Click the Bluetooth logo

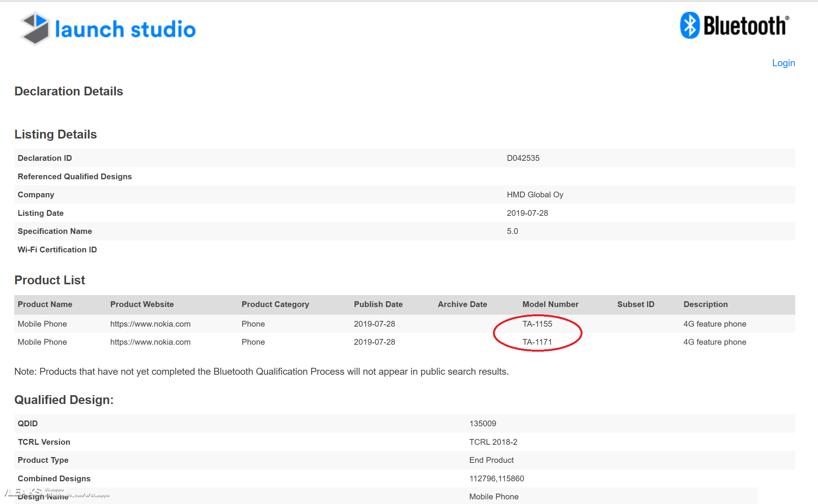[x=735, y=25]
